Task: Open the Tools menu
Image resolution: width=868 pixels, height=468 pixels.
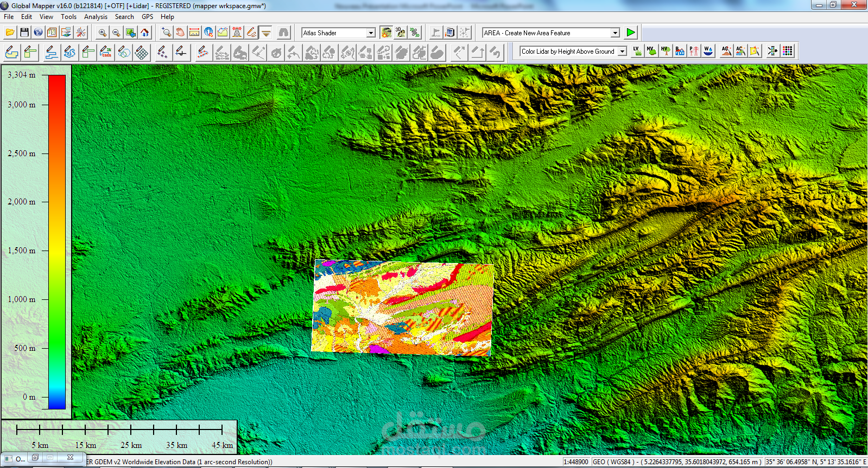Action: 69,17
